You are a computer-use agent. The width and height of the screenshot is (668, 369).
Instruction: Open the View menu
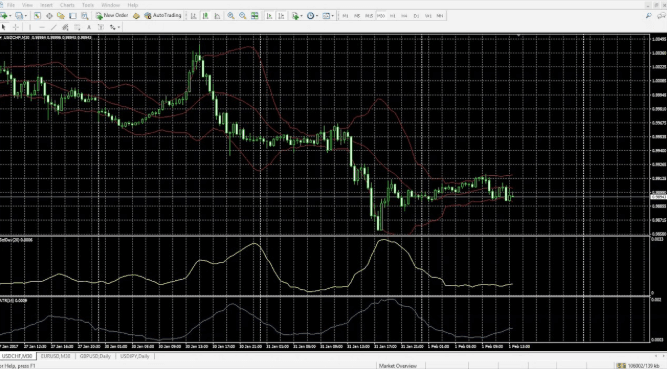tap(27, 5)
